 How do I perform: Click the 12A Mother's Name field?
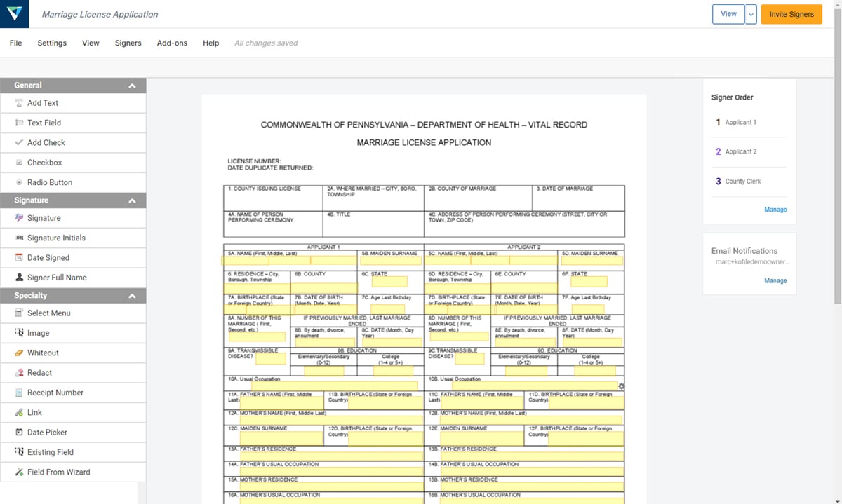tap(331, 421)
